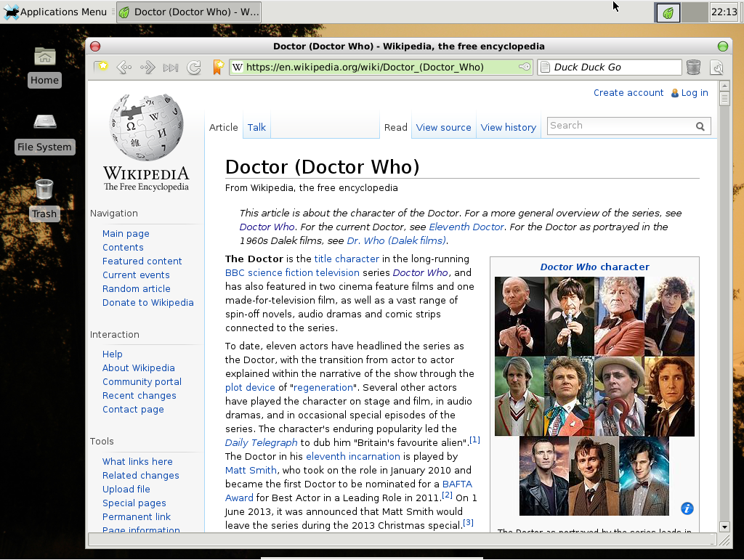Follow the Daily Telegraph link
Screen dimensions: 744x560
click(262, 442)
